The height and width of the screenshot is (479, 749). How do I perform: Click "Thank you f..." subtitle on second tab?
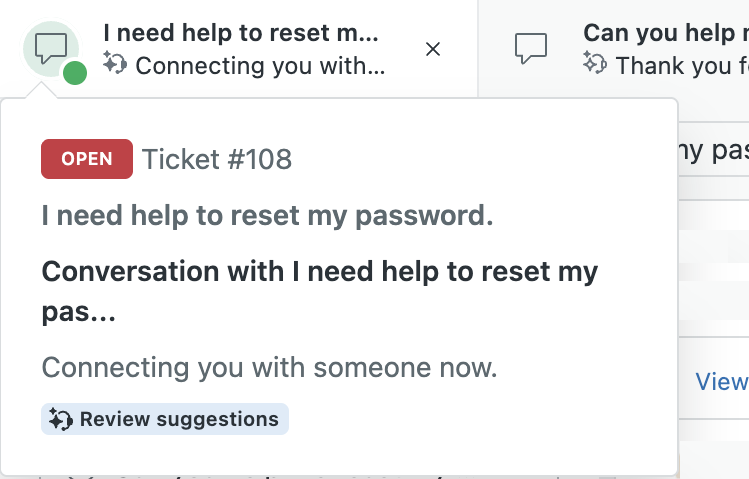(x=682, y=66)
